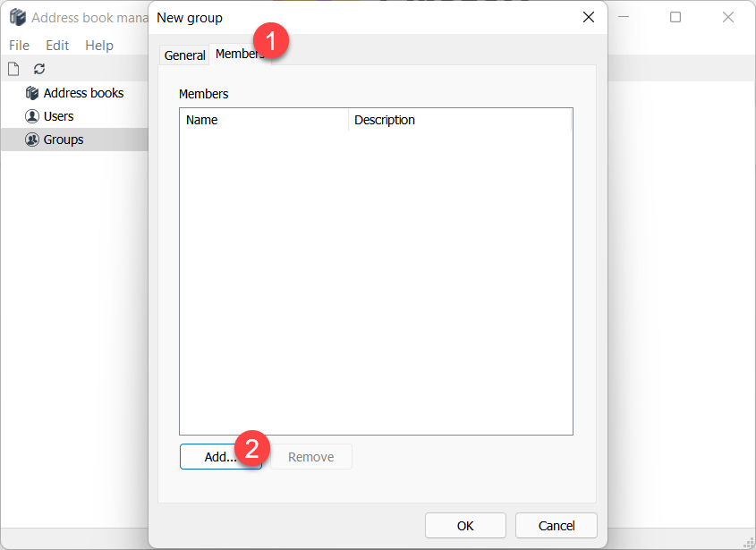This screenshot has width=756, height=550.
Task: Open the Edit menu
Action: 57,45
